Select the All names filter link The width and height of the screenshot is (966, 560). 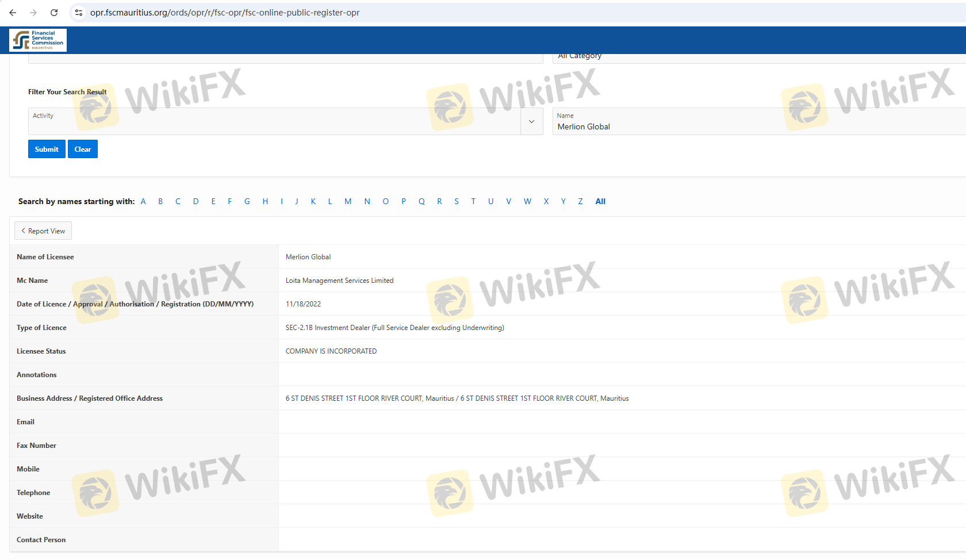point(600,201)
